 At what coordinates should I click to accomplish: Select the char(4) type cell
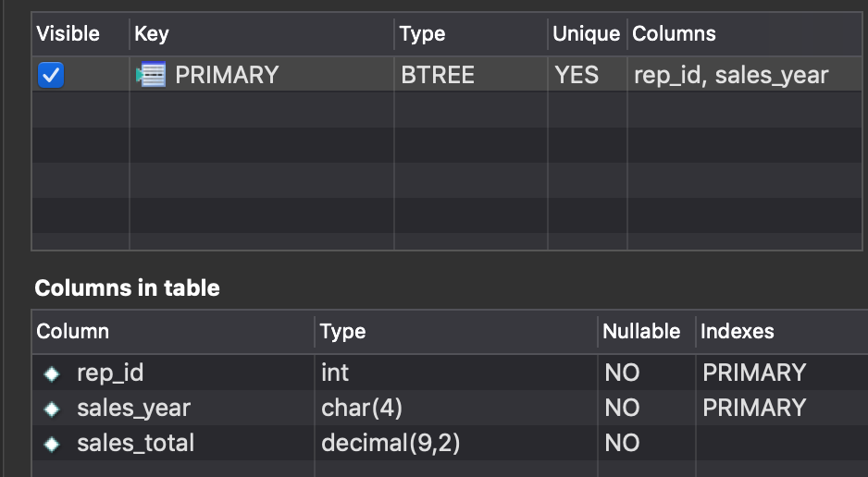362,408
